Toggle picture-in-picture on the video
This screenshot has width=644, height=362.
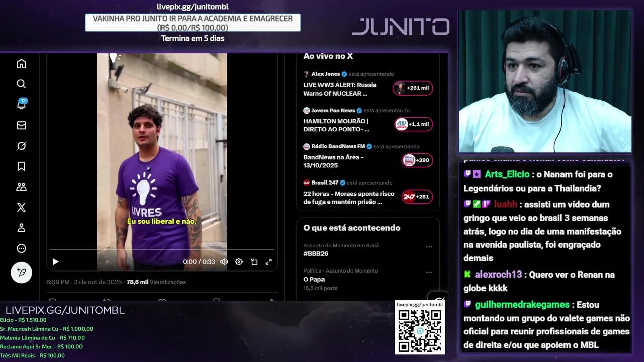[254, 262]
